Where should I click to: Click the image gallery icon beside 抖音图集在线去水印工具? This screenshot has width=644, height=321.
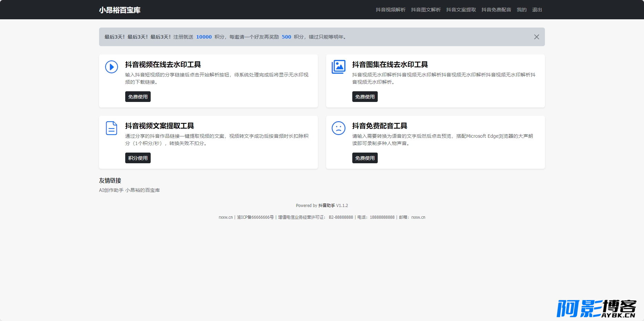point(339,67)
